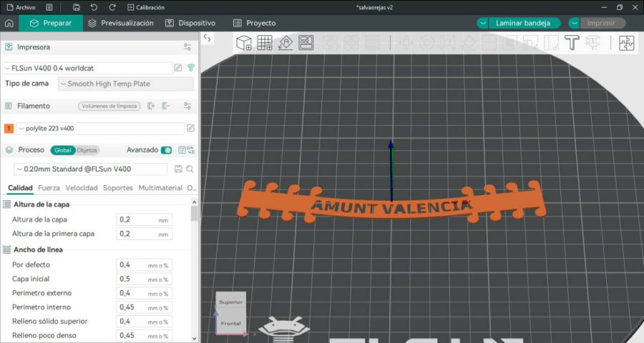Click the orange filament 1 color swatch
Image resolution: width=644 pixels, height=343 pixels.
[9, 129]
